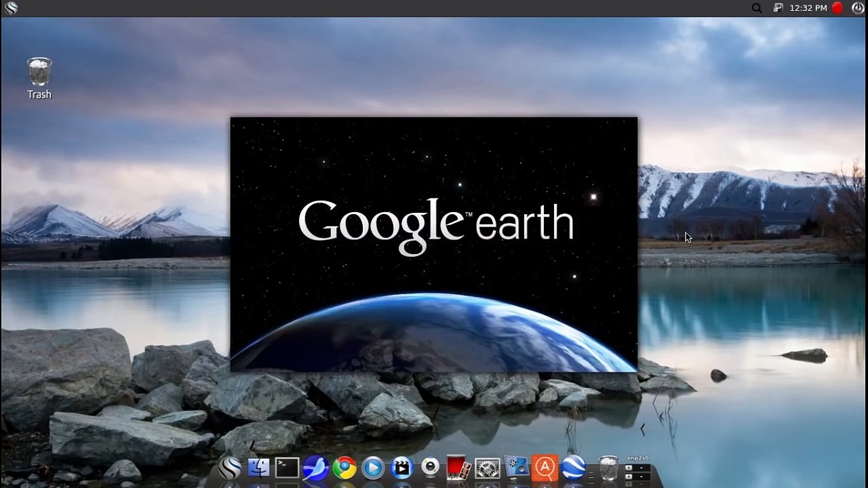Click the enp2s0 network monitor in dock
Image resolution: width=868 pixels, height=488 pixels.
tap(637, 468)
